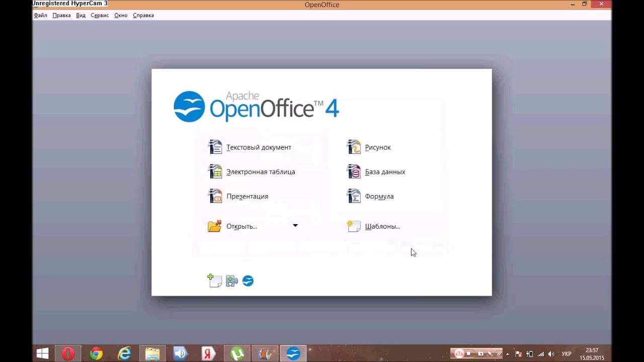
Task: Click the Текстовый документ Writer icon
Action: pyautogui.click(x=215, y=147)
